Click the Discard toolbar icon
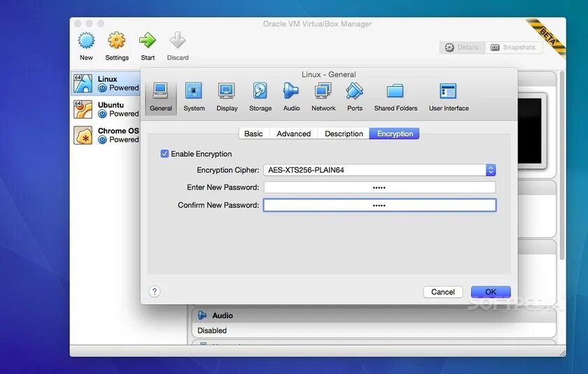The image size is (588, 374). click(x=177, y=41)
